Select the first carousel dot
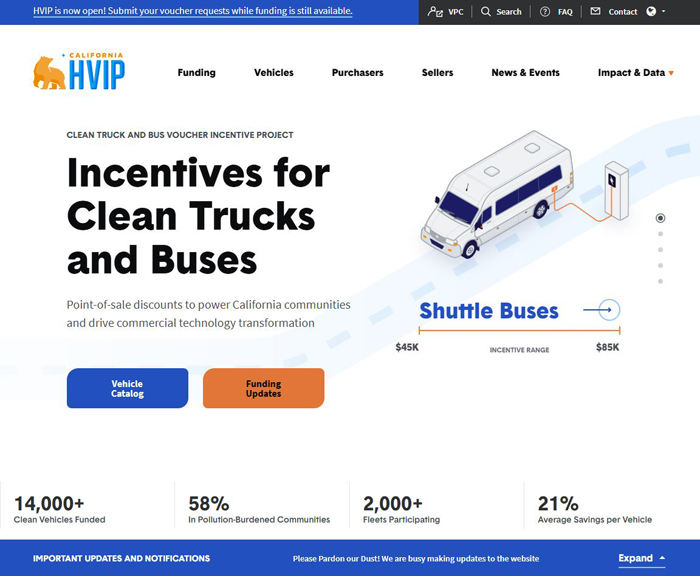 660,218
